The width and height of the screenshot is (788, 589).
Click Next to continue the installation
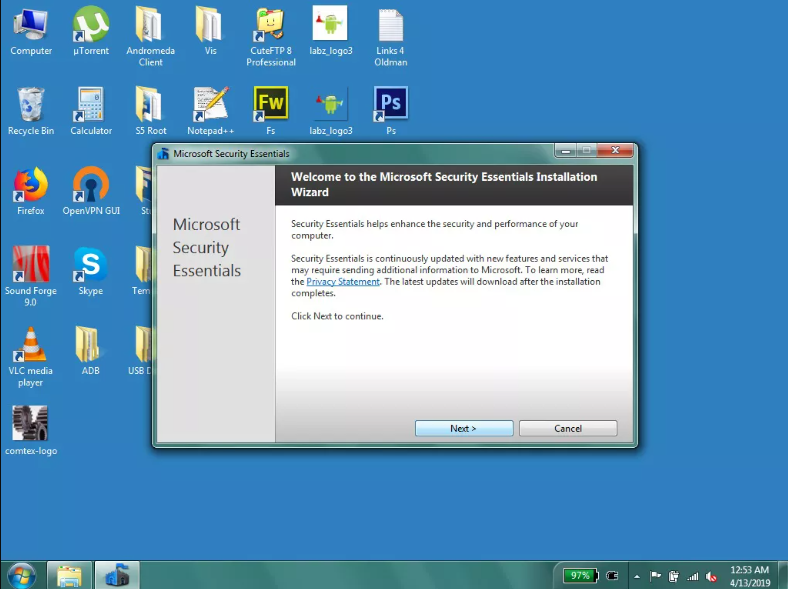[x=464, y=429]
